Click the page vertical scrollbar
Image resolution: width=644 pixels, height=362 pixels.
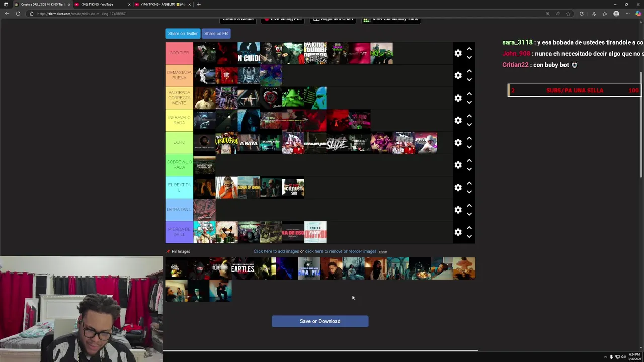pos(641,126)
